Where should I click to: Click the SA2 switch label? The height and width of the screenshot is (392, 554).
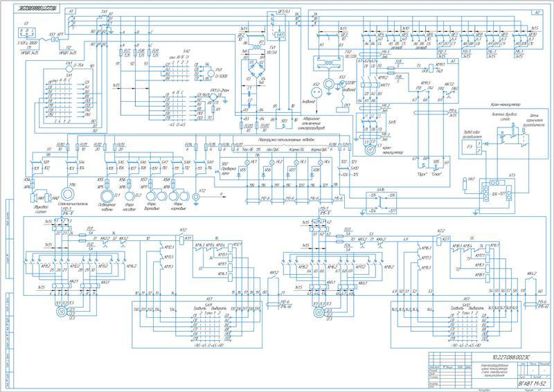186,51
